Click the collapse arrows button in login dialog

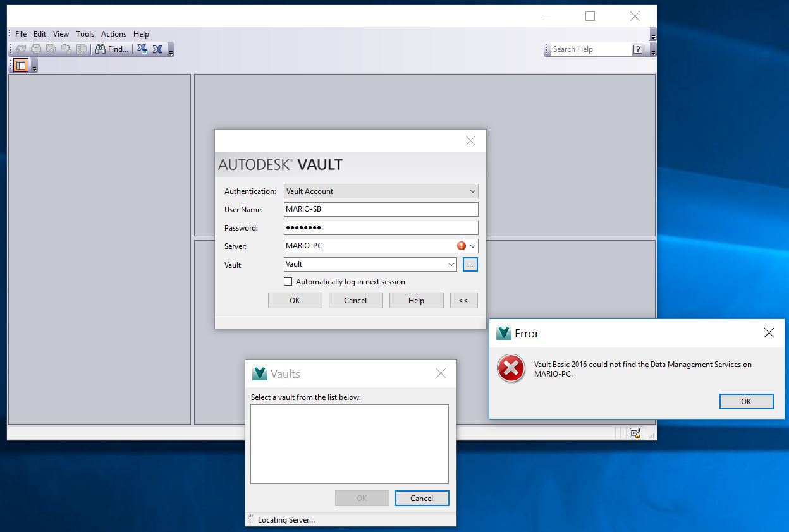pyautogui.click(x=464, y=300)
